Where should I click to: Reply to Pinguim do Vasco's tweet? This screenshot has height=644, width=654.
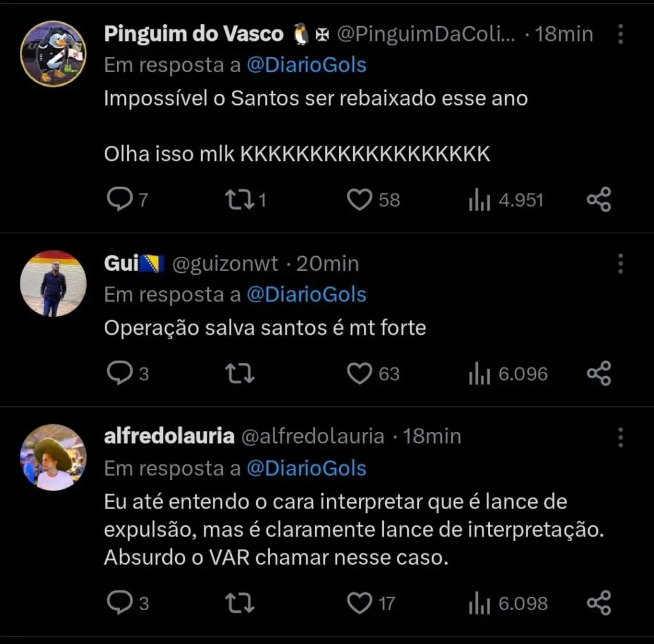[x=118, y=200]
